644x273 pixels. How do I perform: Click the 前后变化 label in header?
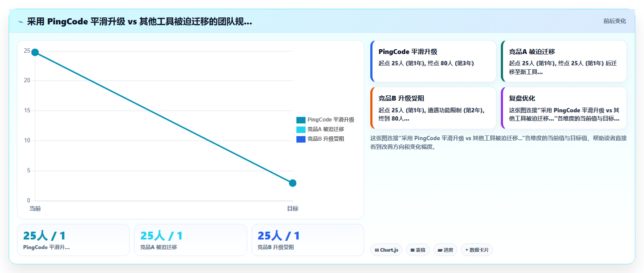point(614,21)
